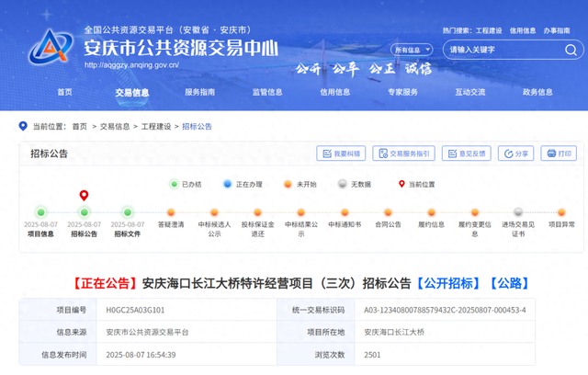
Task: Click the green 已办结 legend dot
Action: tap(174, 184)
